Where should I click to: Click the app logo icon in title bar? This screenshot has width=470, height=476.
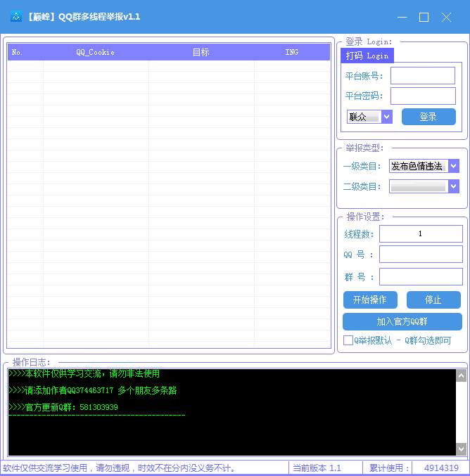(x=15, y=17)
